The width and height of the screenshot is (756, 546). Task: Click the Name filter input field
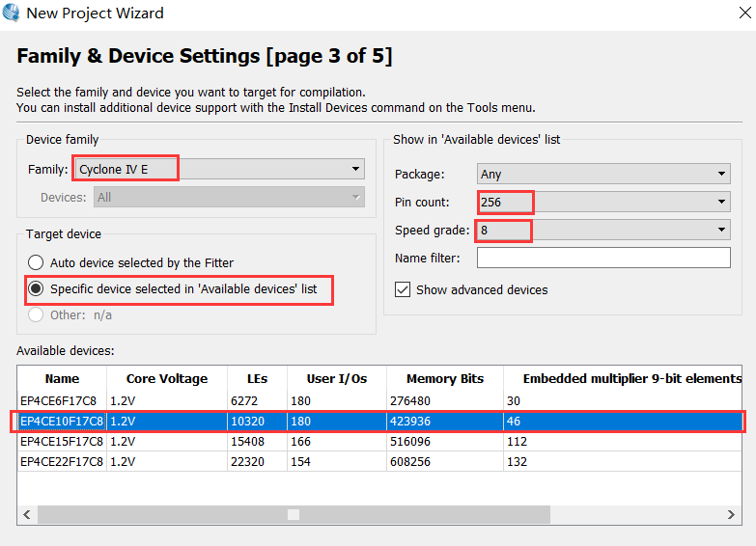coord(603,258)
